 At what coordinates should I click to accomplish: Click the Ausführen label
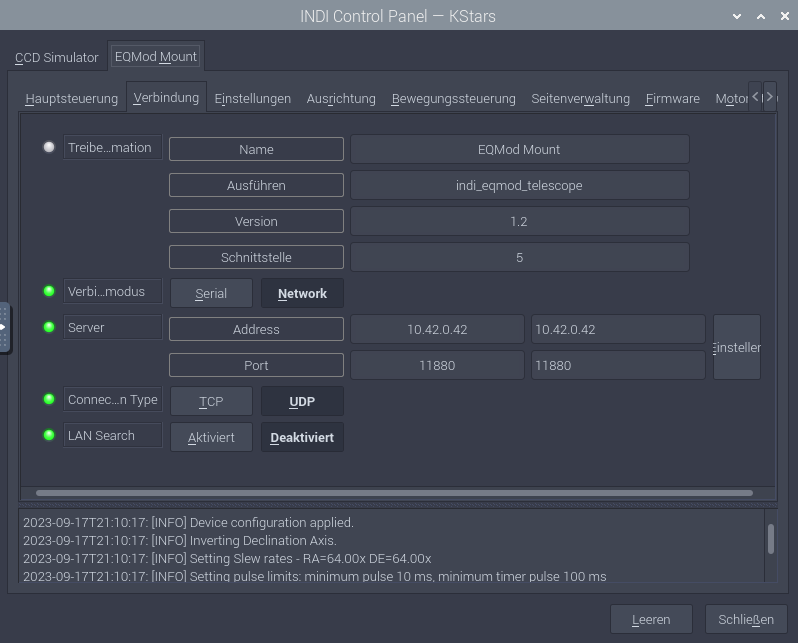(256, 185)
